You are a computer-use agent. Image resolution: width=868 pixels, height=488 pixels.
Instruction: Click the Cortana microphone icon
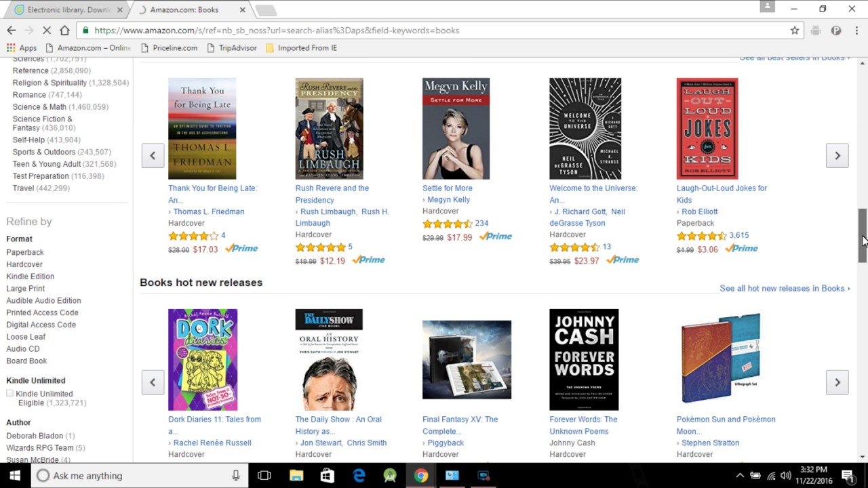236,476
